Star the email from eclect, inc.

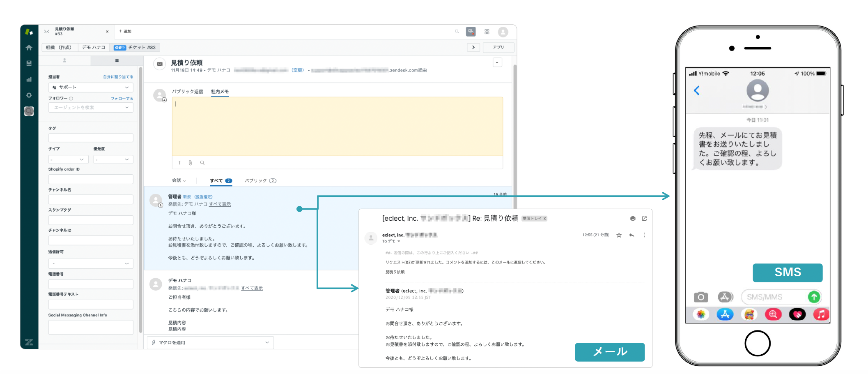(619, 235)
